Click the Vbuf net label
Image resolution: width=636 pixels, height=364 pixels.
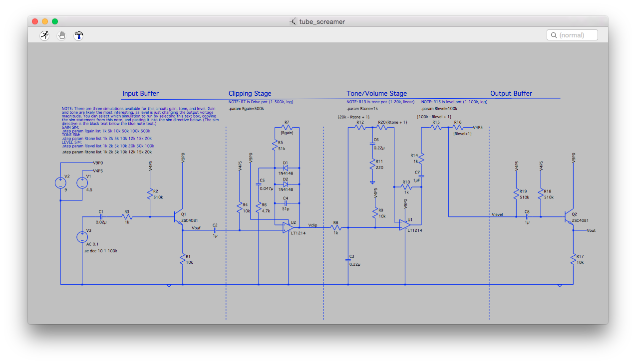point(197,227)
